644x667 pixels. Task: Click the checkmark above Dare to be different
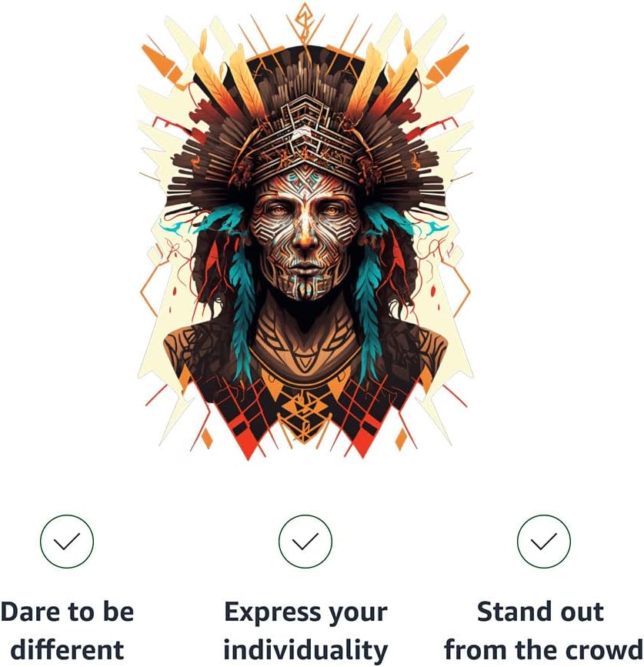67,541
